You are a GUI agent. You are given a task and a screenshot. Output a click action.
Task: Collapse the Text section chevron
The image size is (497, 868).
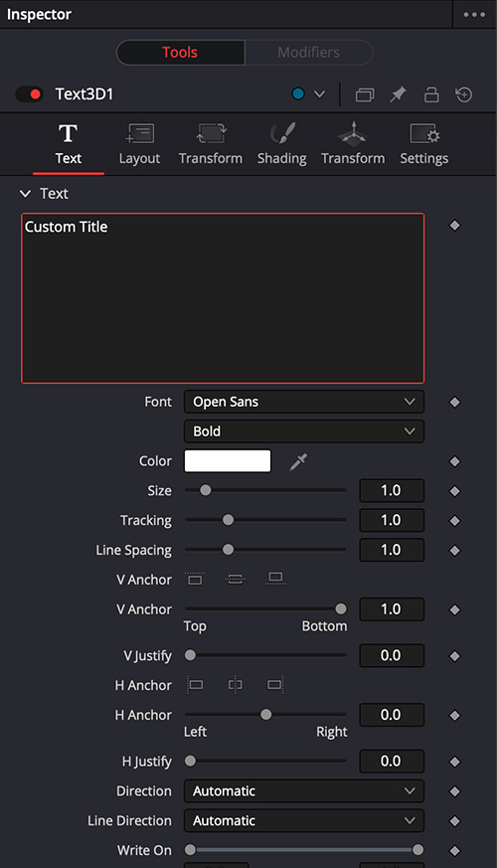[25, 194]
